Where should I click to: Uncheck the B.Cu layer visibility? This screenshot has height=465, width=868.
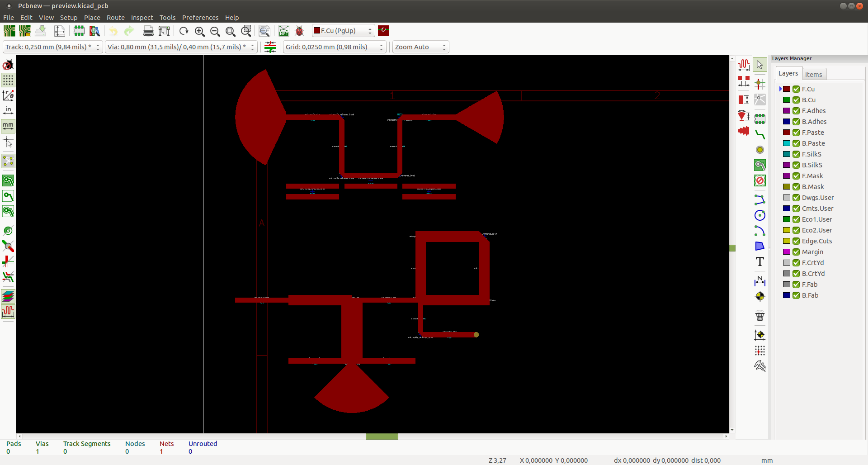pos(796,100)
